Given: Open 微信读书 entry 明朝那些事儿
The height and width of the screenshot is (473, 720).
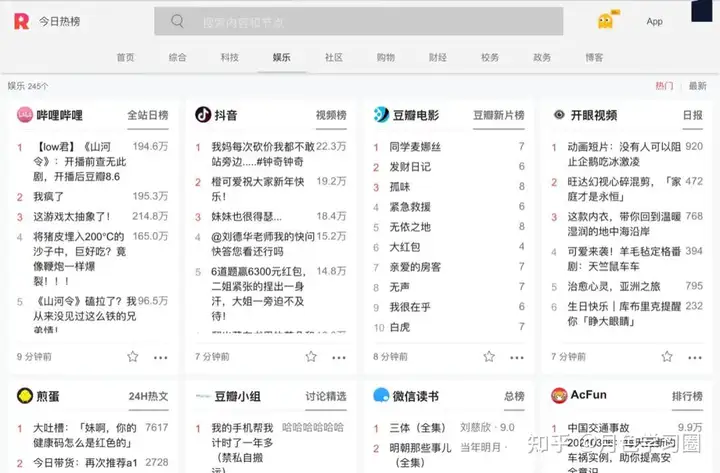Looking at the screenshot, I should pyautogui.click(x=421, y=455).
